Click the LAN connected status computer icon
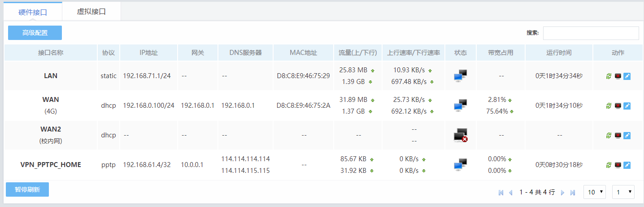Image resolution: width=644 pixels, height=207 pixels. [x=460, y=76]
